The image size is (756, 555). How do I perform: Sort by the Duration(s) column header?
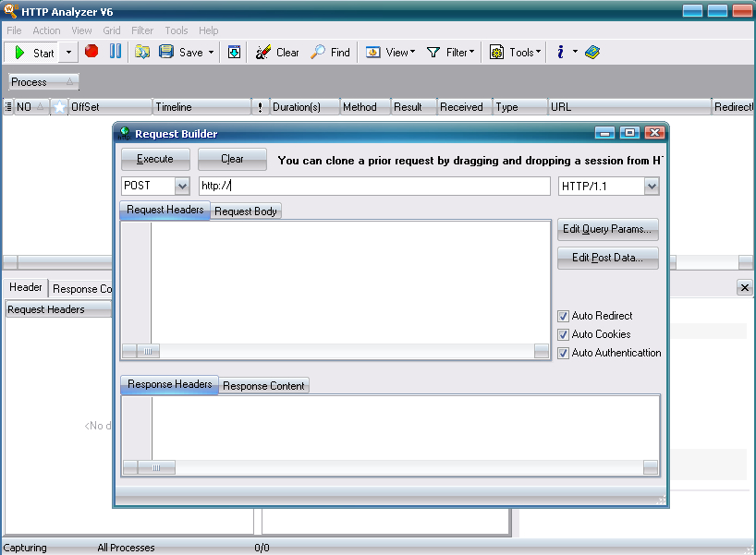(304, 107)
